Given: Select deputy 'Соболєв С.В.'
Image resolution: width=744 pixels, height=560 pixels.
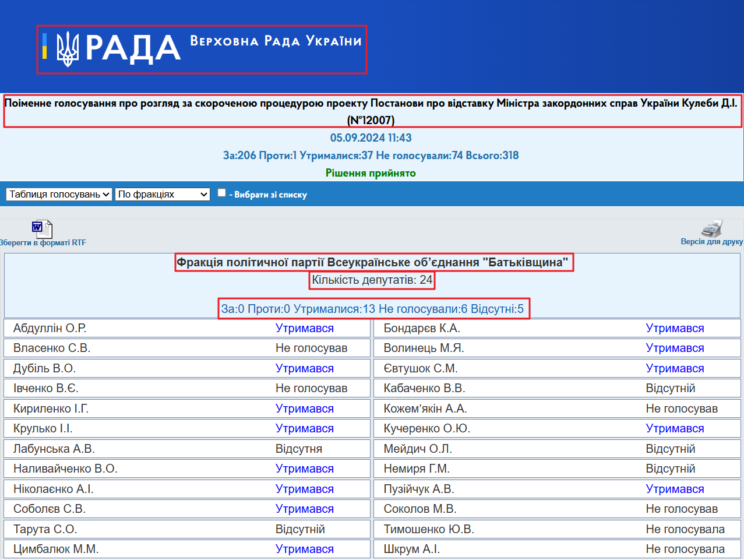Looking at the screenshot, I should pos(50,509).
